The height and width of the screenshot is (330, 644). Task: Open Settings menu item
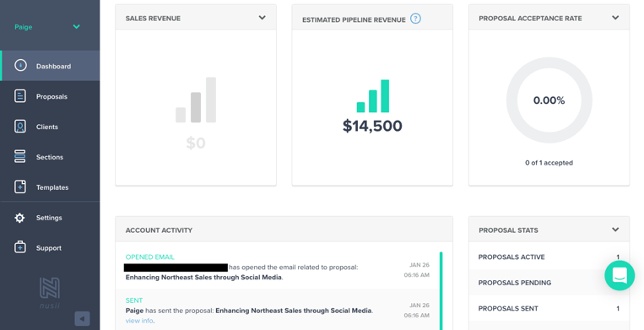pyautogui.click(x=50, y=218)
